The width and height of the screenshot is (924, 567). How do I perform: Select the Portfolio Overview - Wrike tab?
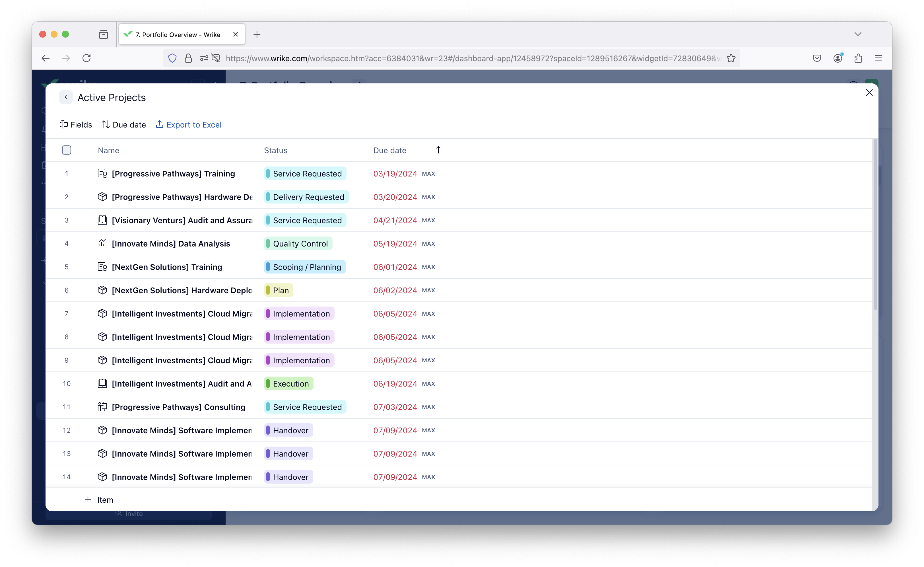[178, 34]
